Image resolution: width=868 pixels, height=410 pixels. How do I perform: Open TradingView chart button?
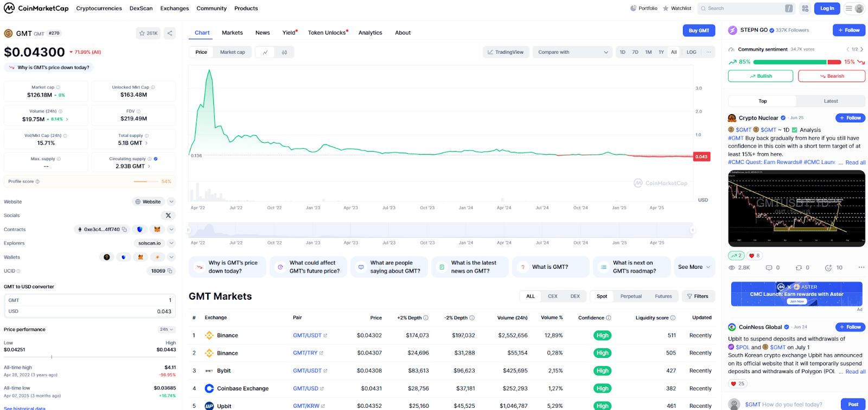pyautogui.click(x=506, y=52)
